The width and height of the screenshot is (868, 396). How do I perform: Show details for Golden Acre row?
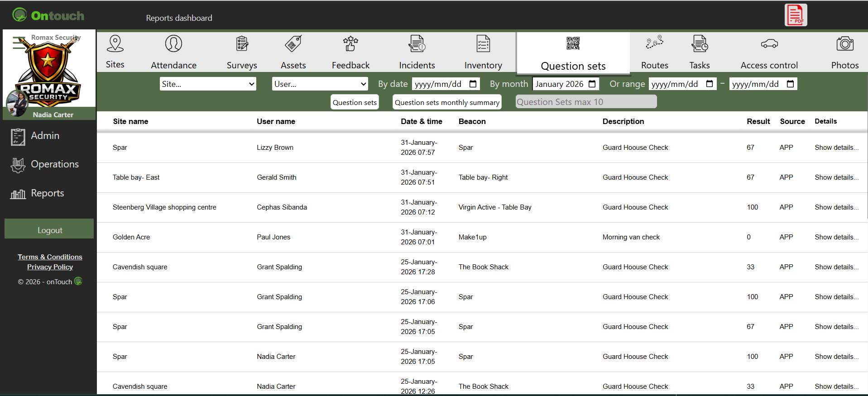[x=836, y=237]
